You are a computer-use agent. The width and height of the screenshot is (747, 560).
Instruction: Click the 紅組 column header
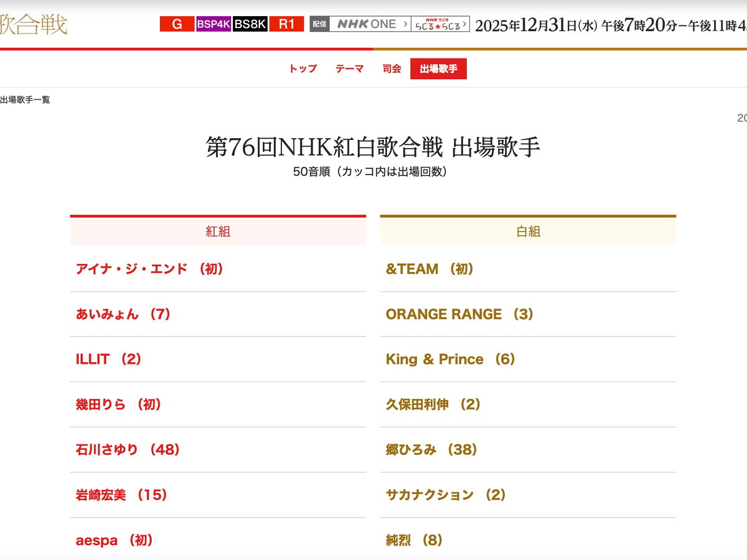pyautogui.click(x=218, y=231)
